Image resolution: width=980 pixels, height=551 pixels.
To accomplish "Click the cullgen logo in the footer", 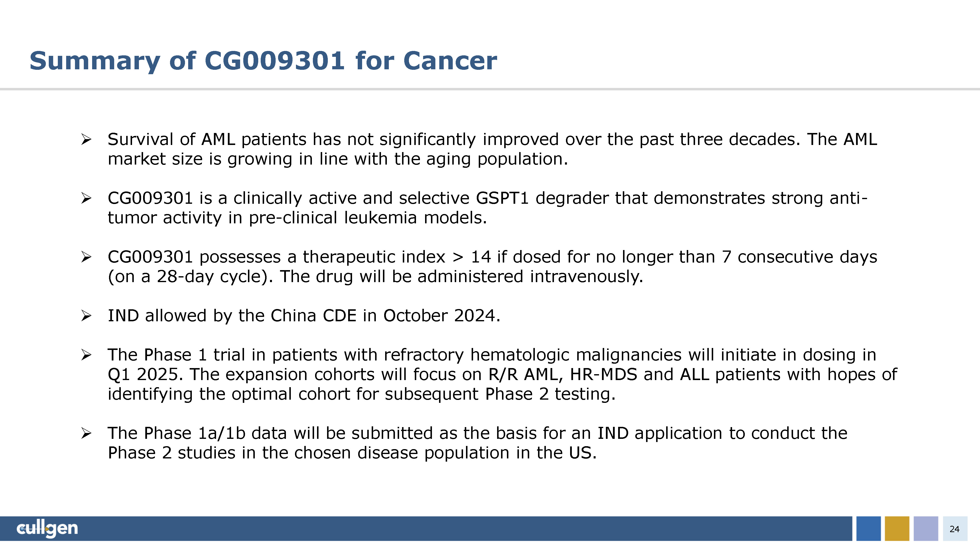I will (x=47, y=528).
